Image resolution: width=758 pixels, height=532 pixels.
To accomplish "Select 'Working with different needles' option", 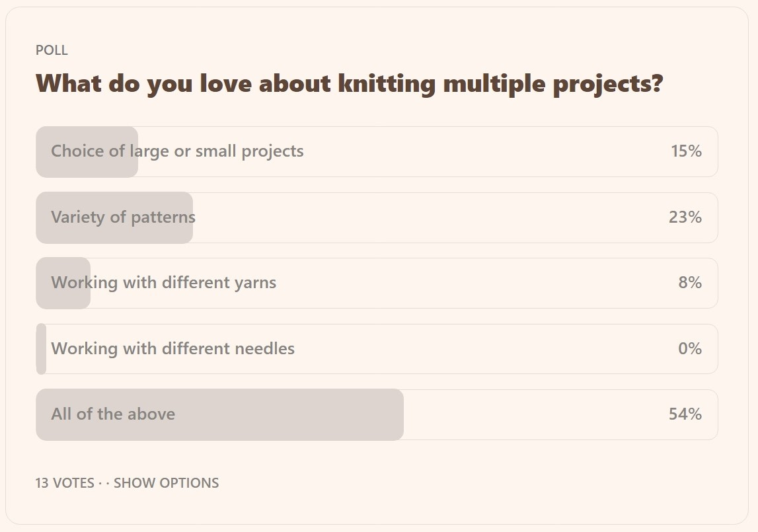I will pyautogui.click(x=377, y=349).
